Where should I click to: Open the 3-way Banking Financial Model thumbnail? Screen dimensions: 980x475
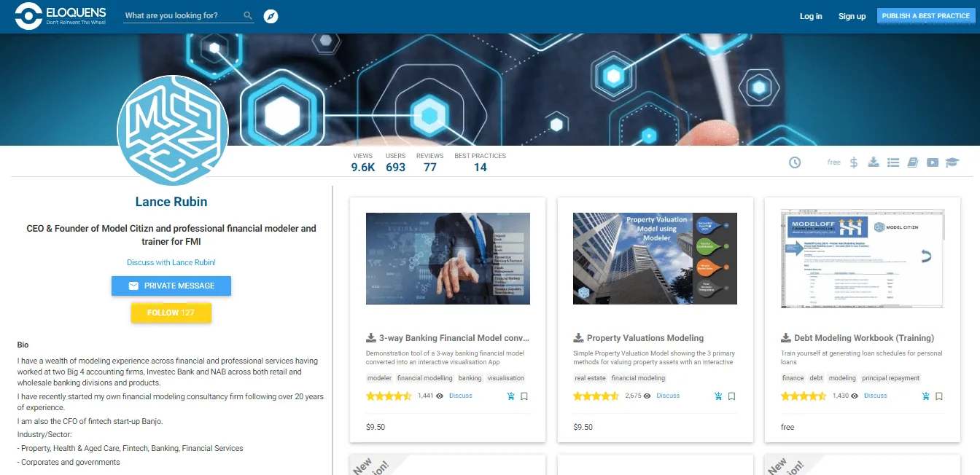point(448,258)
